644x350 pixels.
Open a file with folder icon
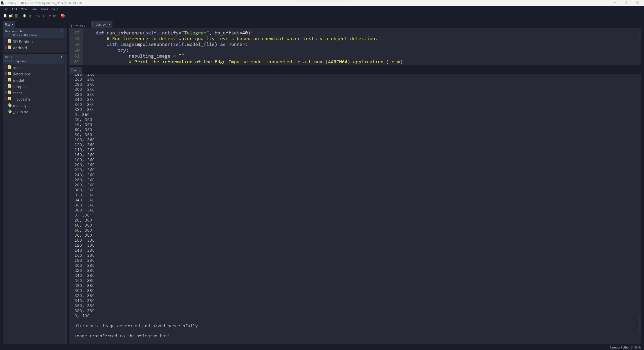click(11, 16)
